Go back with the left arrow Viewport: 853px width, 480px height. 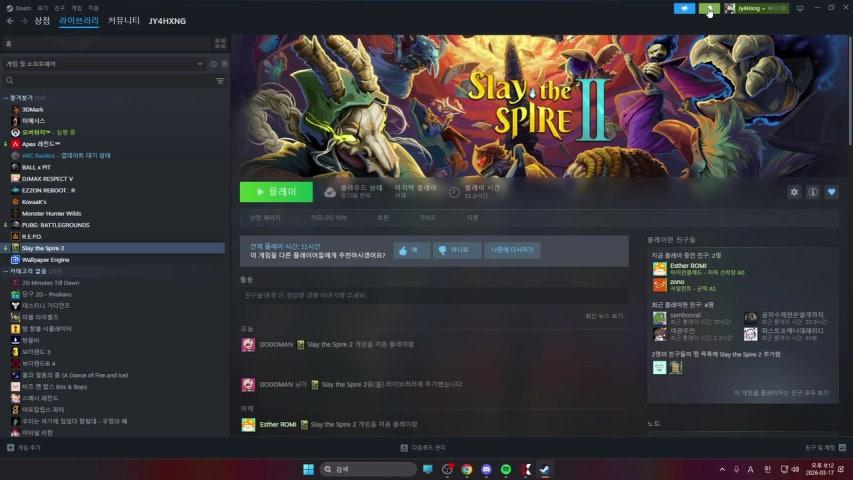10,21
